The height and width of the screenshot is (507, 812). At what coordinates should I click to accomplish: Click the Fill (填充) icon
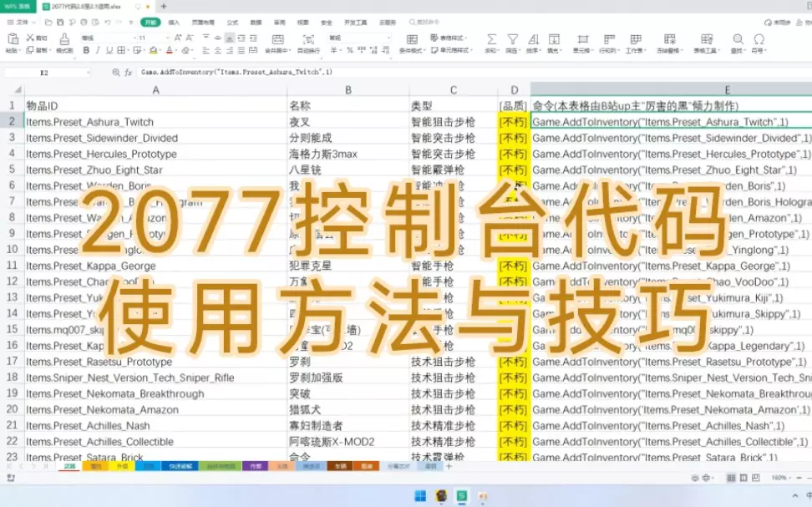pyautogui.click(x=554, y=39)
